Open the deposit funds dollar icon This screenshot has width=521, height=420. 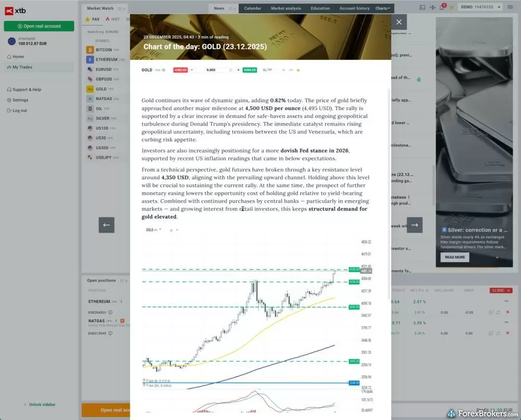click(432, 7)
